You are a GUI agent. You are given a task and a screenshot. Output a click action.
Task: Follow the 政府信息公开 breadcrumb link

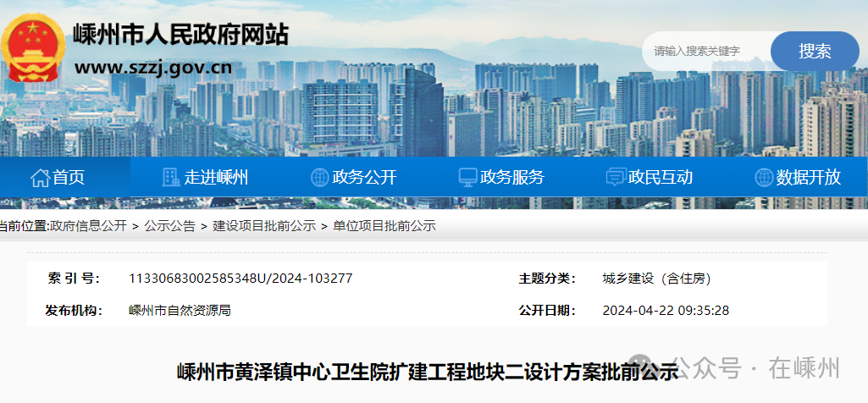(89, 226)
